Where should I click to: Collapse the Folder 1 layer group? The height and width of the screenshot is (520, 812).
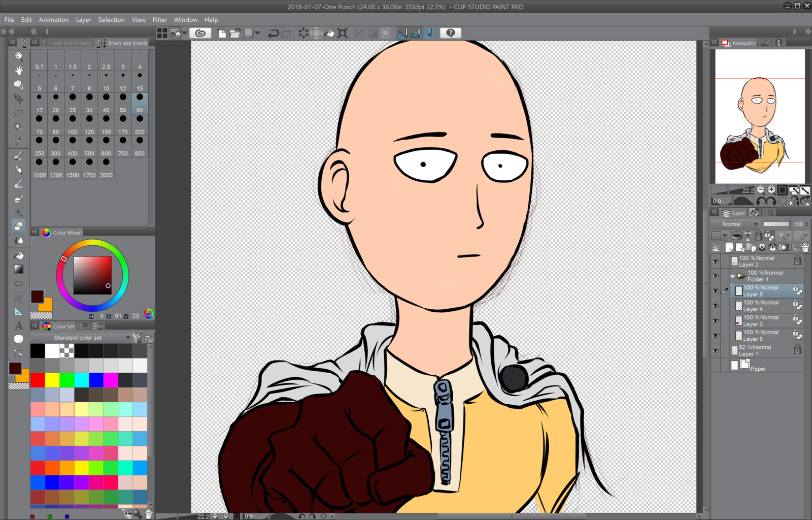click(732, 276)
